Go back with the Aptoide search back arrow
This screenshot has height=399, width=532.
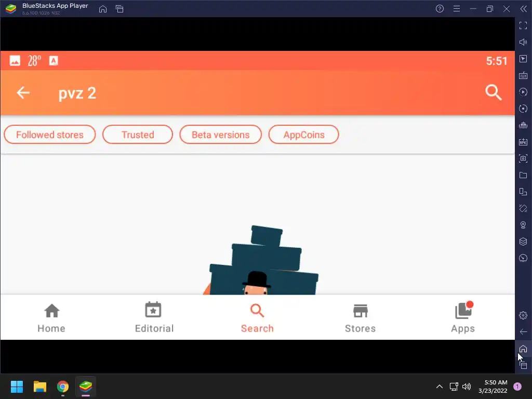pos(23,92)
